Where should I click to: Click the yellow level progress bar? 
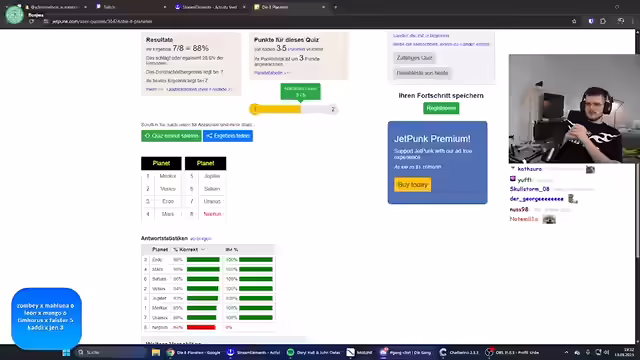tap(294, 109)
